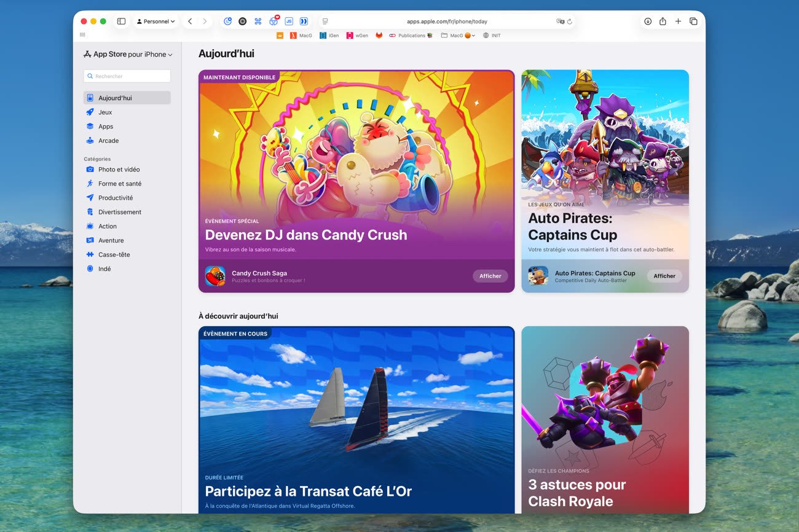799x532 pixels.
Task: Open the Jeux section with rocket icon
Action: coord(104,112)
